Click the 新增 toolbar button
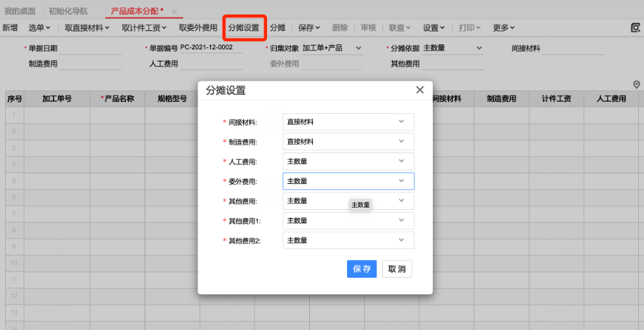The image size is (644, 330). (10, 28)
